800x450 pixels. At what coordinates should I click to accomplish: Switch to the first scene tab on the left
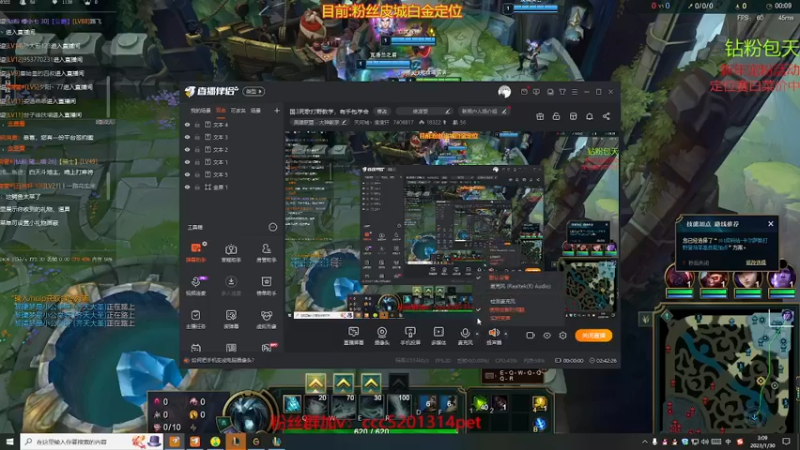coord(201,110)
